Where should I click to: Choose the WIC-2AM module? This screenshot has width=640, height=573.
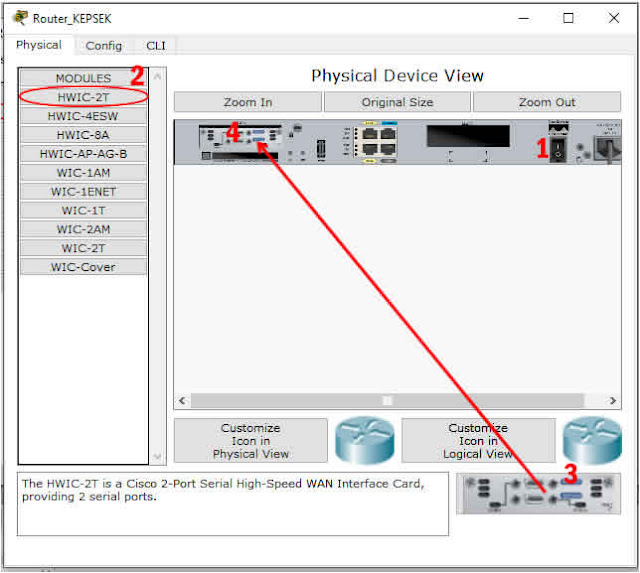pos(83,229)
